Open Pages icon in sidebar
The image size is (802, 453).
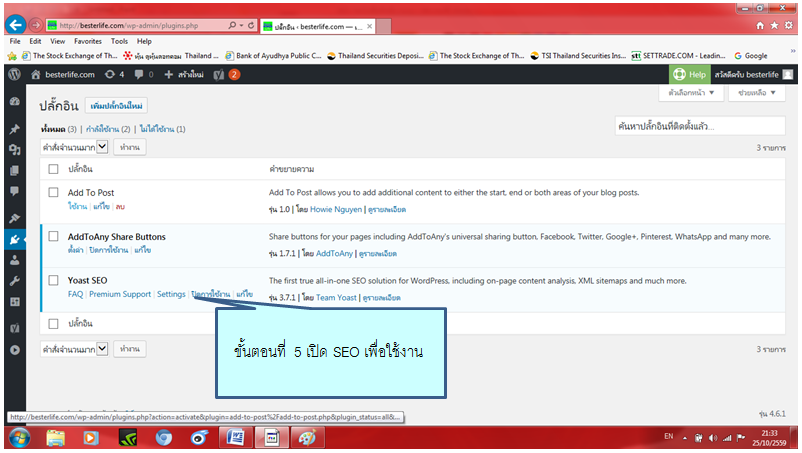[15, 170]
